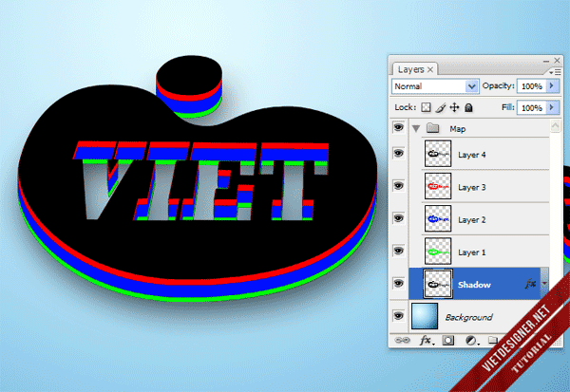Click the Map group folder icon

coord(433,128)
